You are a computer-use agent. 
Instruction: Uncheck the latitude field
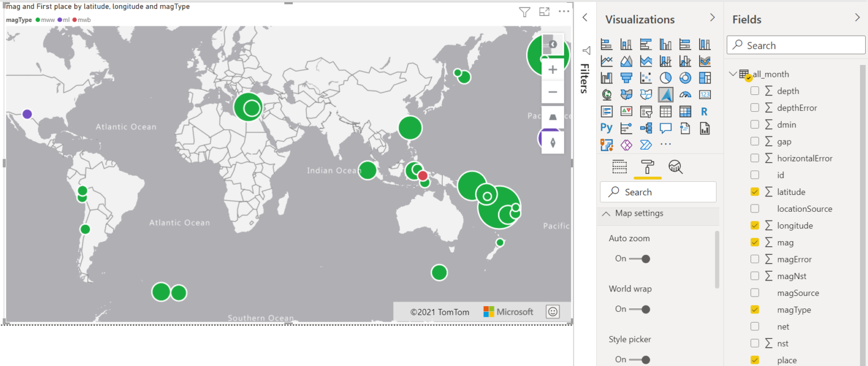(x=754, y=191)
